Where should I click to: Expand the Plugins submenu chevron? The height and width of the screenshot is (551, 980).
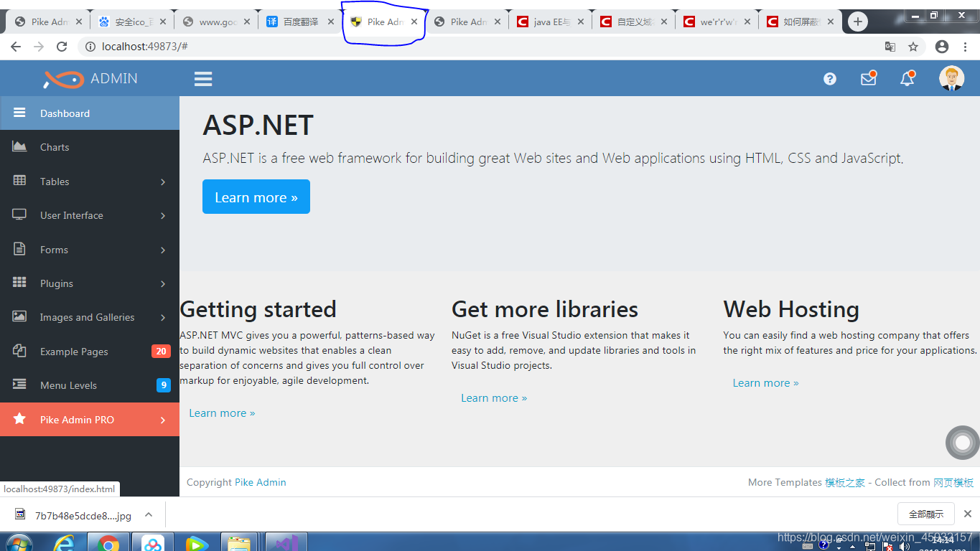[x=163, y=284]
